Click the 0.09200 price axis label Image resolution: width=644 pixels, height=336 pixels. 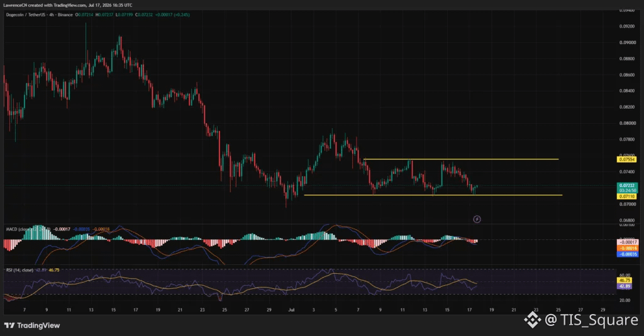coord(627,26)
